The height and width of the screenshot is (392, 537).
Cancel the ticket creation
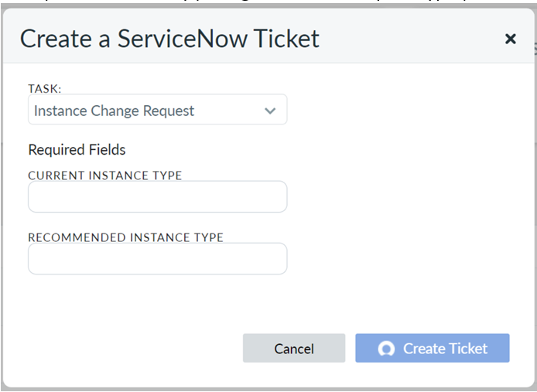(x=294, y=348)
